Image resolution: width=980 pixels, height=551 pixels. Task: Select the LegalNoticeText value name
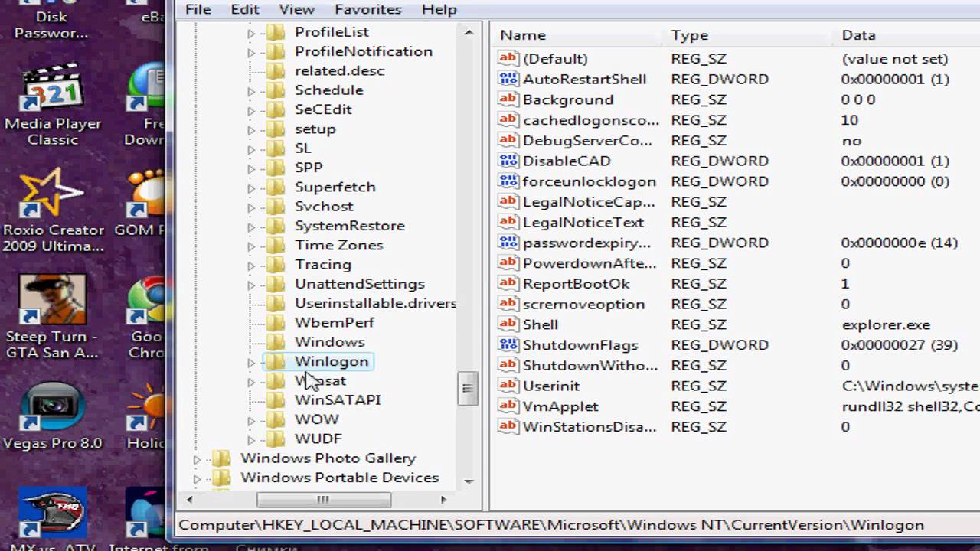[583, 223]
